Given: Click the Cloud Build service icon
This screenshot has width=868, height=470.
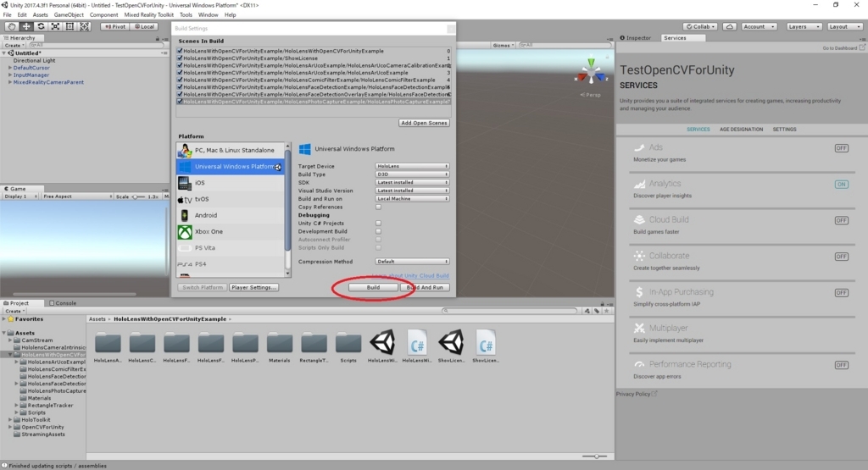Looking at the screenshot, I should coord(639,219).
